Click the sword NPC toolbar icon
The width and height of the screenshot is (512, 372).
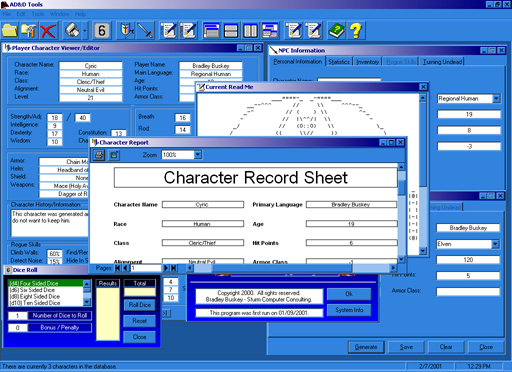point(146,31)
